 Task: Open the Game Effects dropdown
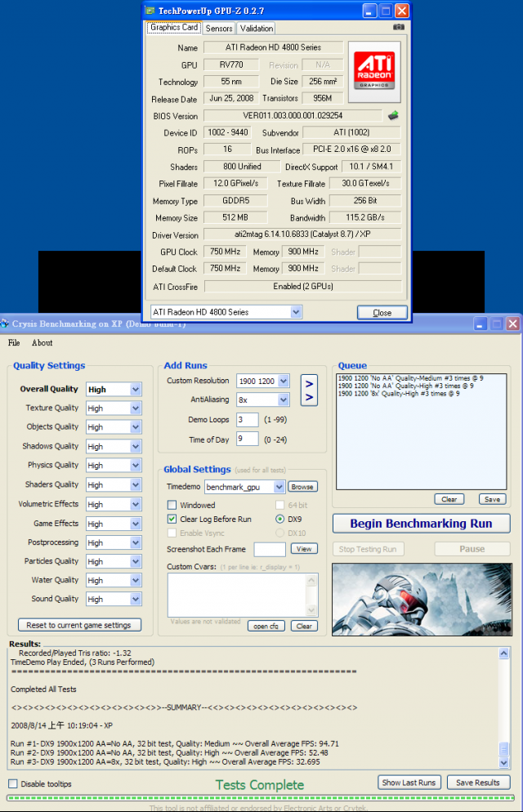pos(136,524)
